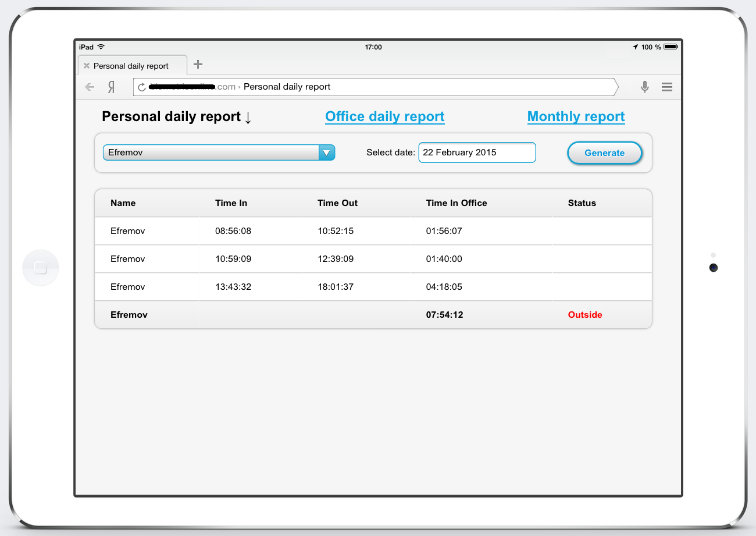Click Efremov in the bold total row
The height and width of the screenshot is (536, 756).
pyautogui.click(x=129, y=315)
